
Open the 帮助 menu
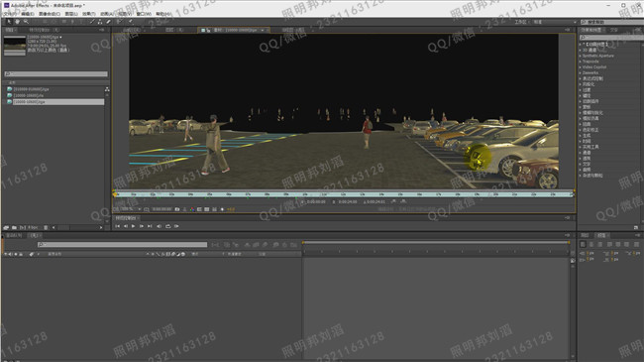click(162, 14)
